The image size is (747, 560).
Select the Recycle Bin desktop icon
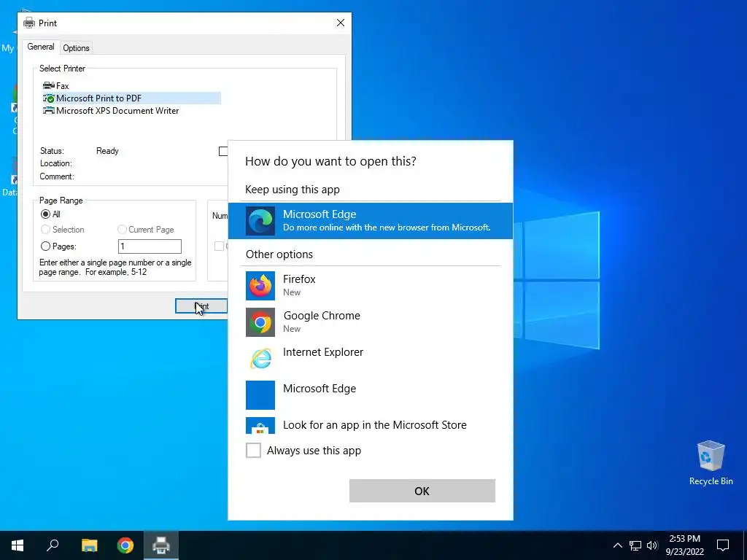pyautogui.click(x=711, y=463)
